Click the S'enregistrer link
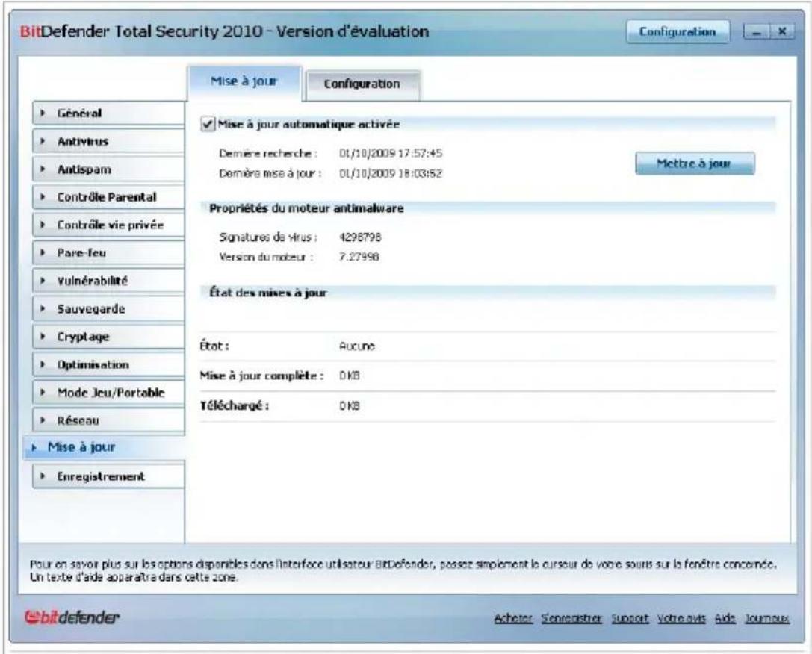812x654 pixels. [571, 618]
